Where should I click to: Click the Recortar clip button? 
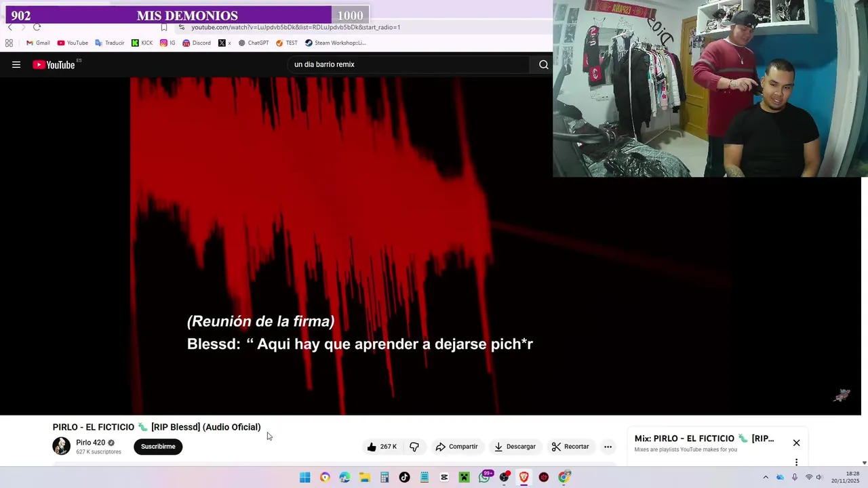(x=570, y=447)
